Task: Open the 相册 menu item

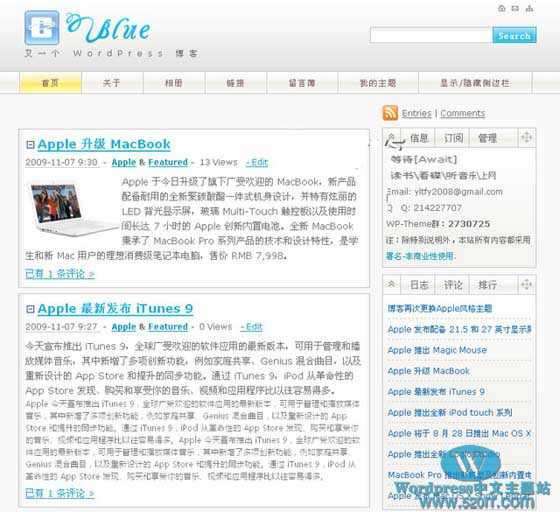Action: [174, 83]
